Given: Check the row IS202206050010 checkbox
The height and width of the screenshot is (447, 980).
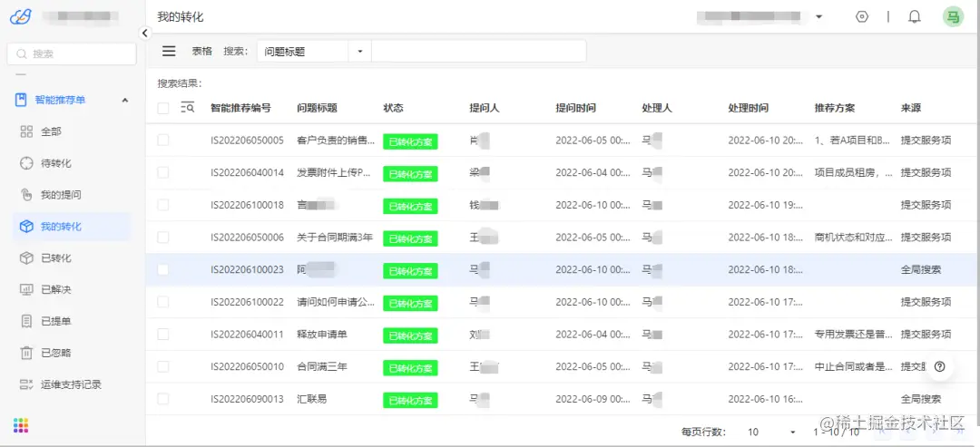Looking at the screenshot, I should pos(163,366).
